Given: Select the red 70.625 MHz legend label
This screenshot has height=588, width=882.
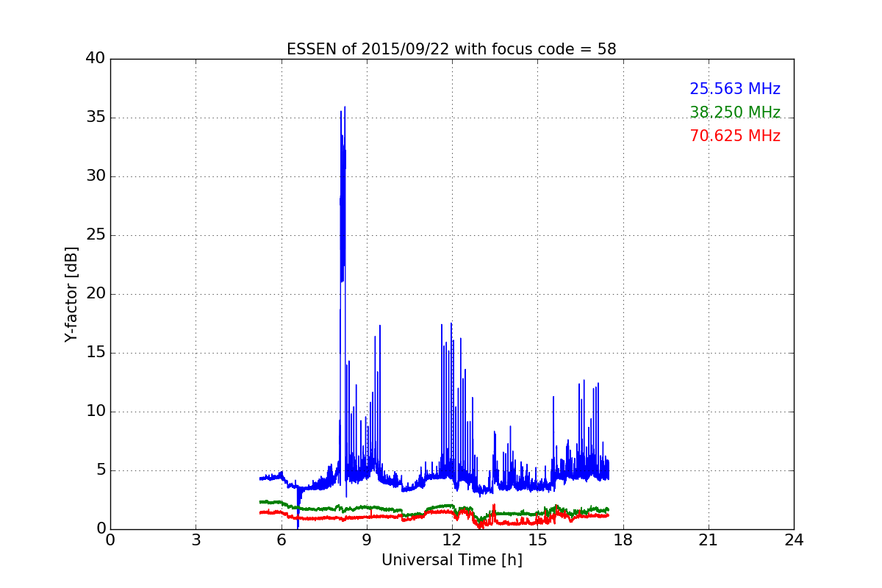Looking at the screenshot, I should click(735, 136).
